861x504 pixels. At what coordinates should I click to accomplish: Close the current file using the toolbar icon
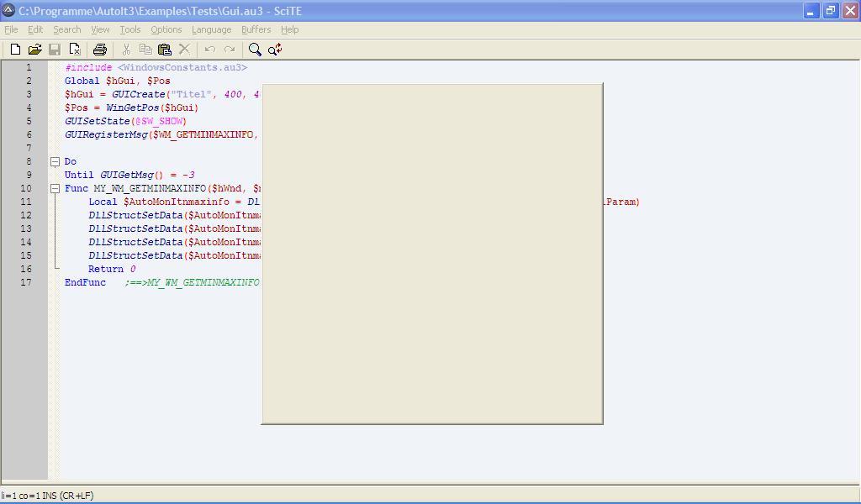(x=75, y=50)
